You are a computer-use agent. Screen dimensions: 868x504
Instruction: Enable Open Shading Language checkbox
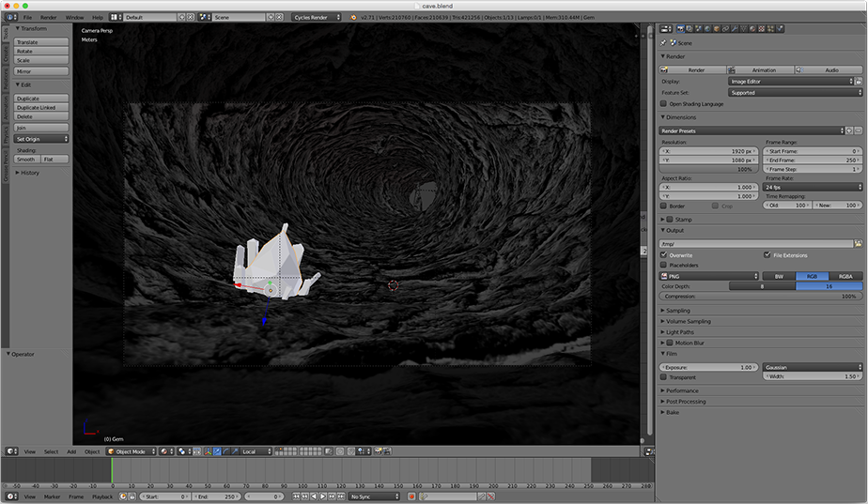point(665,104)
